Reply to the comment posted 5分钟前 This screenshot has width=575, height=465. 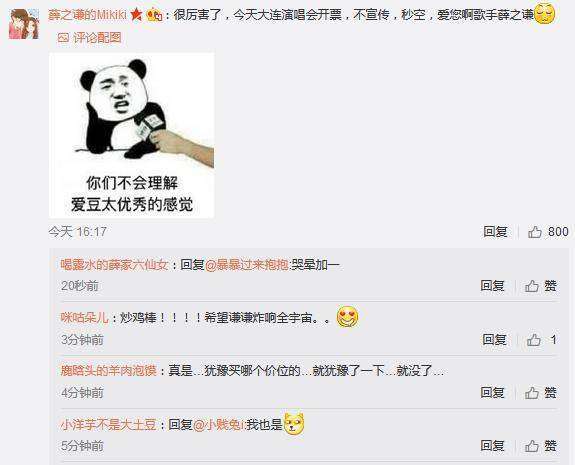(492, 446)
